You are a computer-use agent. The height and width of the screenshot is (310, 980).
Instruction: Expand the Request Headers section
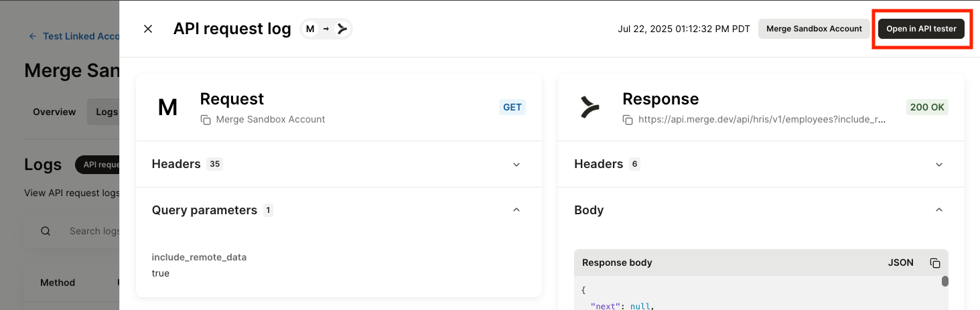pos(516,164)
